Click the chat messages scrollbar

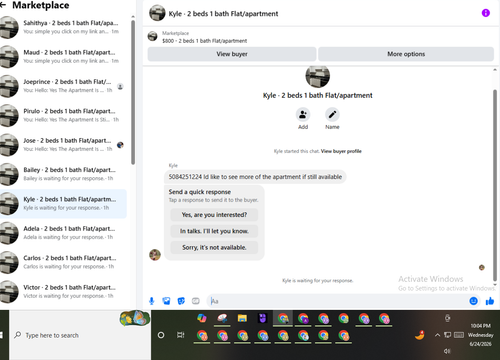(495, 185)
